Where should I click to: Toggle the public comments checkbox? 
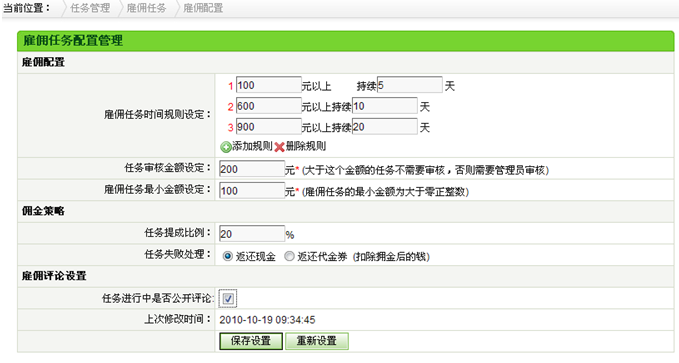point(228,298)
